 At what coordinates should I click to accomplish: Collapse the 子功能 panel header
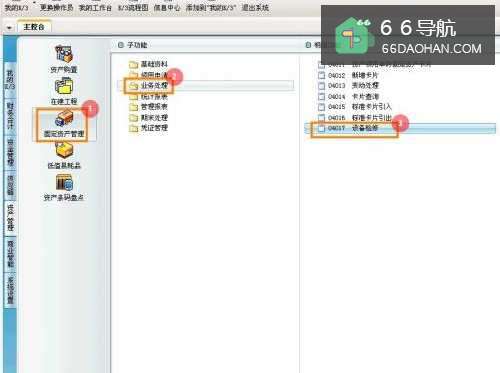click(121, 45)
